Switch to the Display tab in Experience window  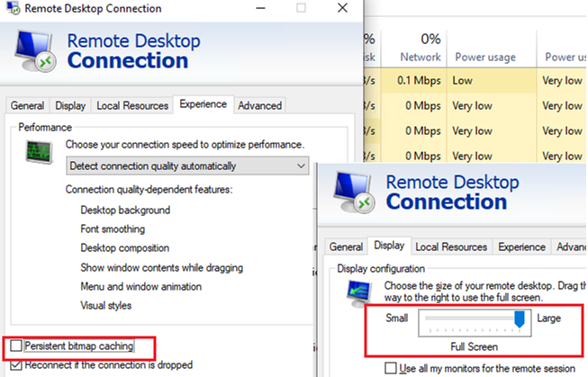(x=70, y=105)
